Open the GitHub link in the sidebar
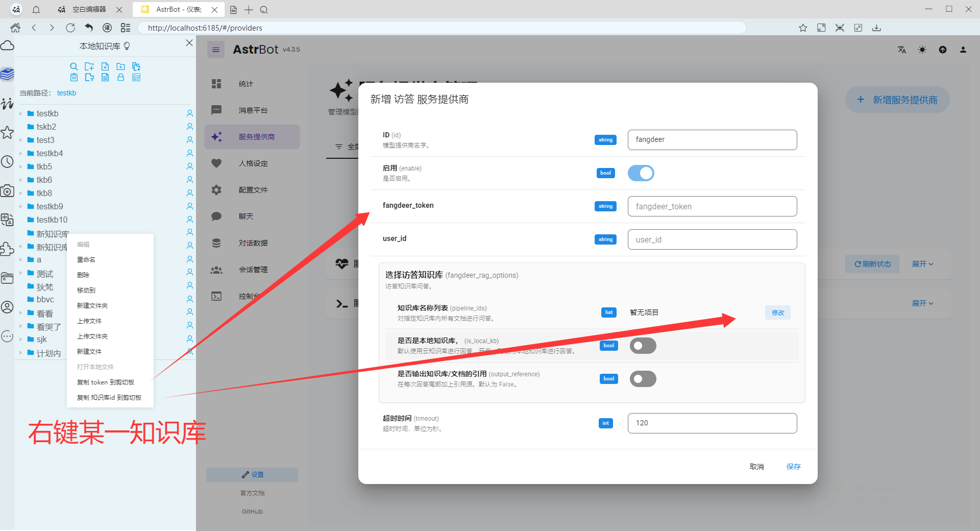980x531 pixels. tap(252, 511)
